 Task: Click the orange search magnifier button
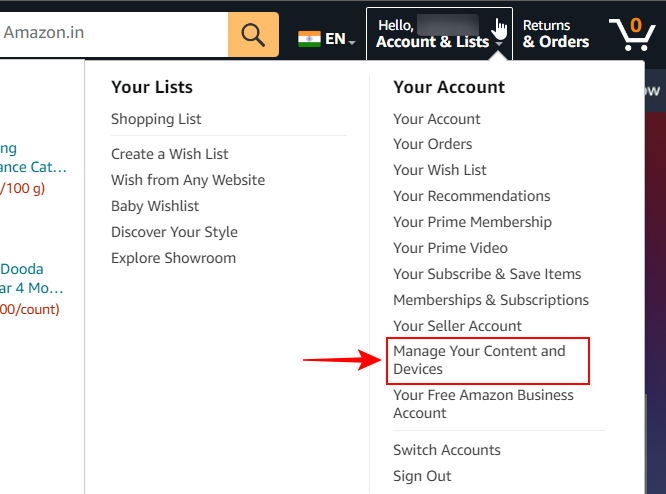pyautogui.click(x=253, y=35)
